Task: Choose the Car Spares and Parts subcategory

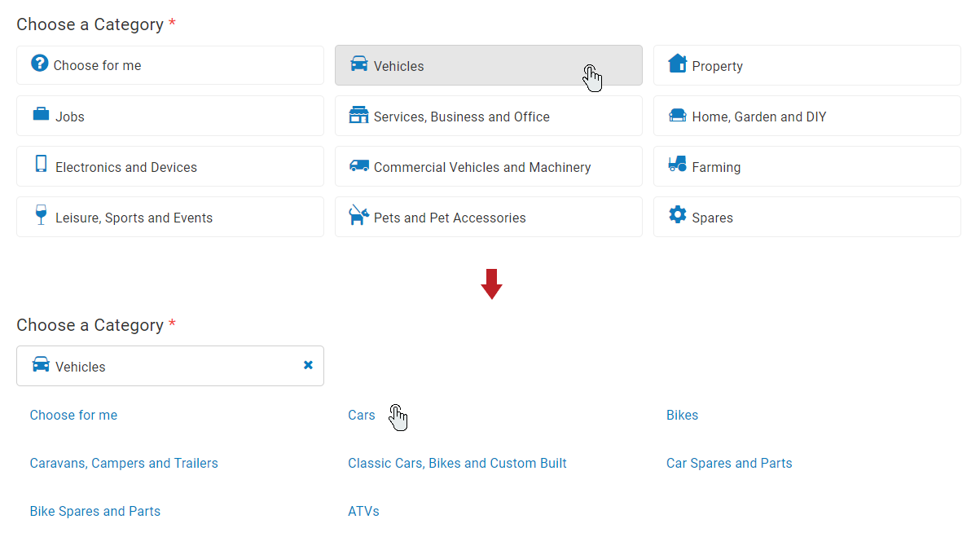Action: tap(729, 463)
